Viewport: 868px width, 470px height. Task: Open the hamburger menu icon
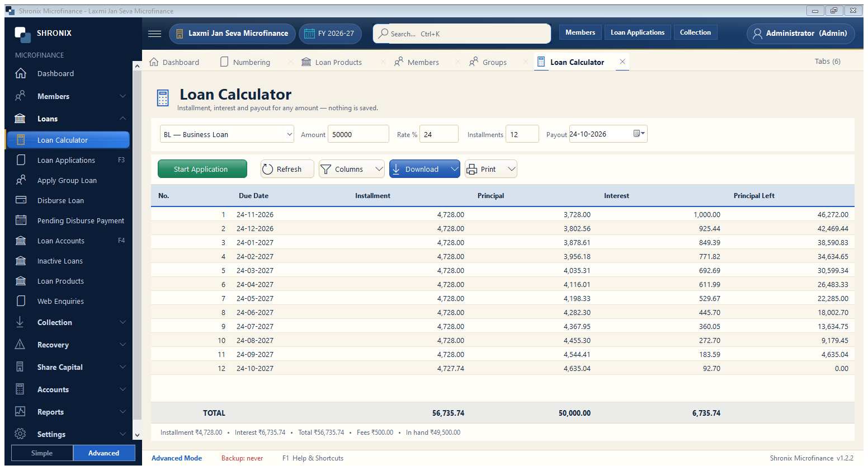click(x=155, y=34)
